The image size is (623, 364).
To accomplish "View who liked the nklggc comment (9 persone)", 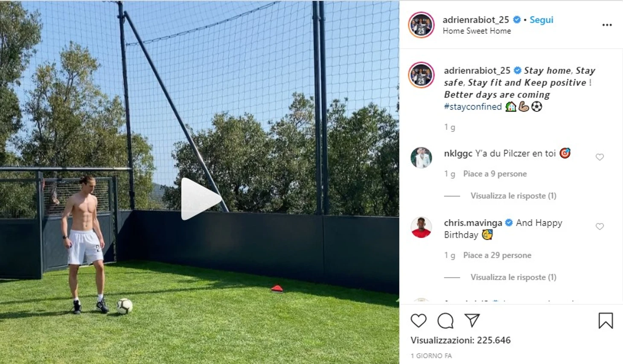I will tap(495, 174).
